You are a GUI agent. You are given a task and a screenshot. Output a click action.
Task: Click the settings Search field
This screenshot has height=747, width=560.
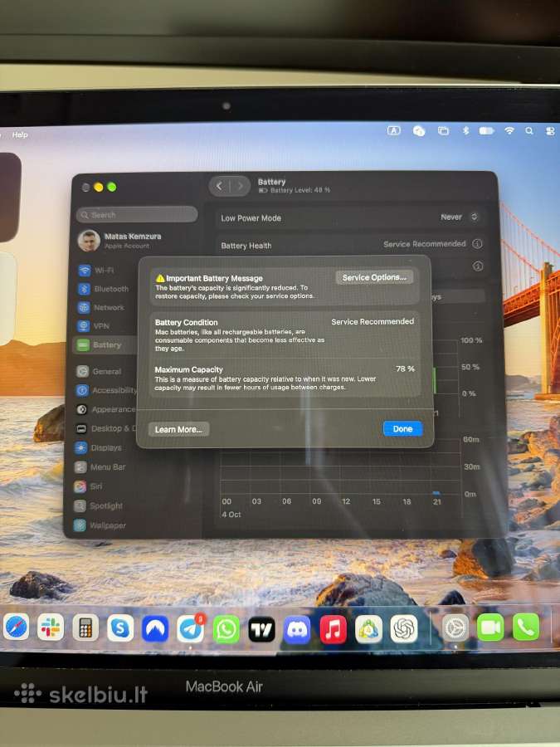137,214
